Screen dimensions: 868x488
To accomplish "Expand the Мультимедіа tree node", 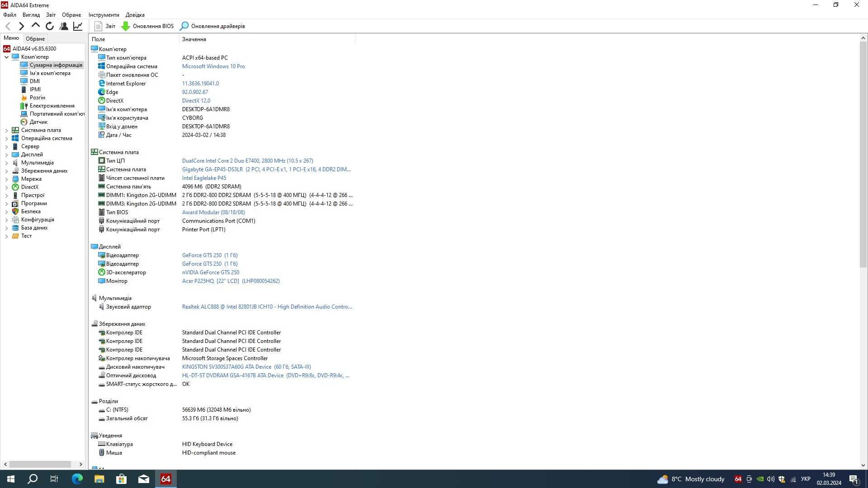I will pyautogui.click(x=6, y=163).
